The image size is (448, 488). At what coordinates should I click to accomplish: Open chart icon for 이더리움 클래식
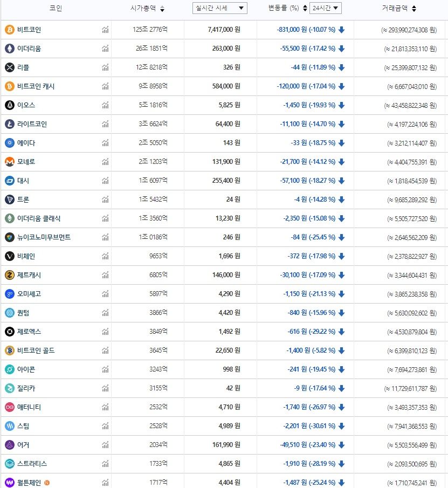(x=105, y=218)
